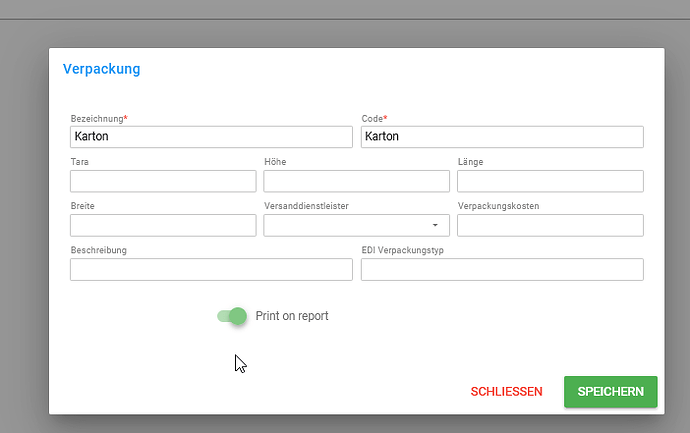This screenshot has height=433, width=690.
Task: Select the Tara input field
Action: (163, 181)
